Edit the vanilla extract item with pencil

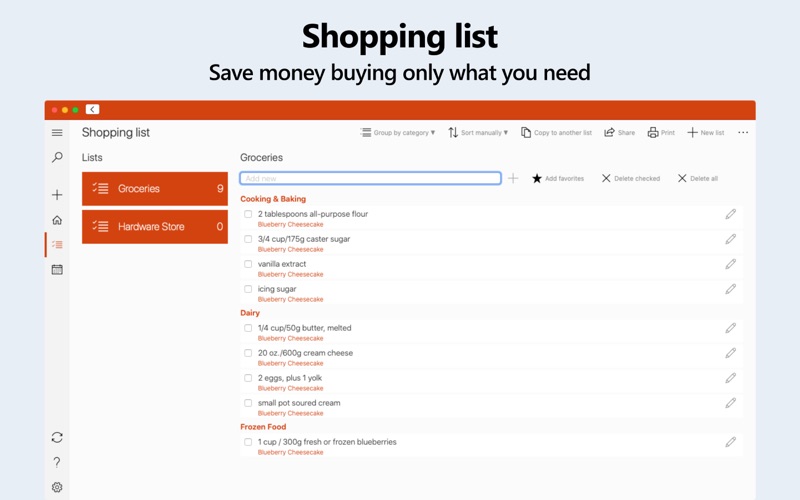coord(730,264)
